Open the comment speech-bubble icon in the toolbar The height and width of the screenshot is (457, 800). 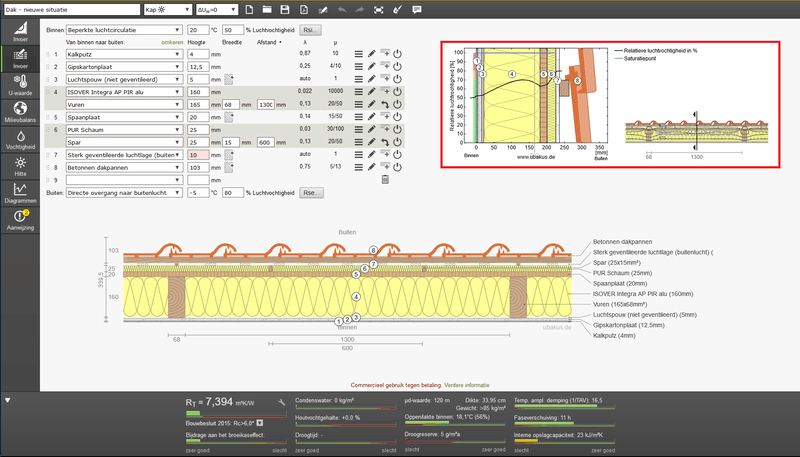click(417, 10)
